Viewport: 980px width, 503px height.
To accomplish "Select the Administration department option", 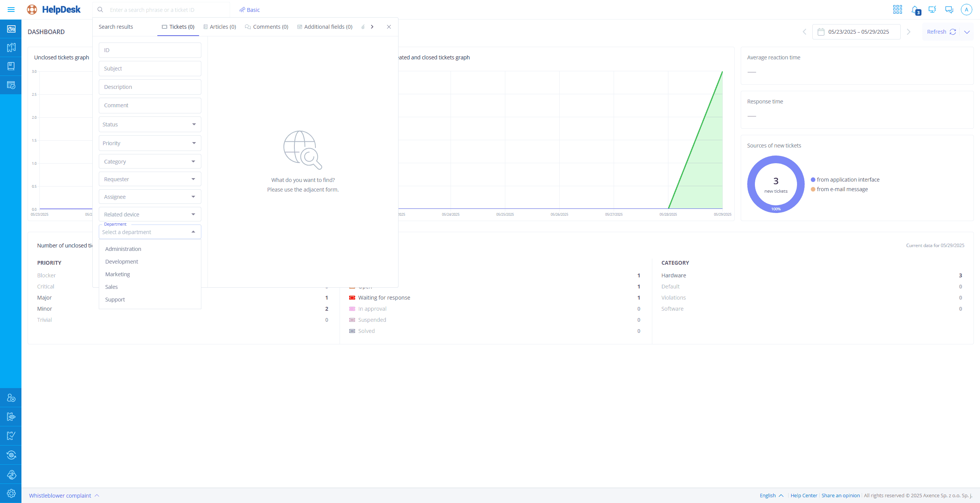I will pyautogui.click(x=150, y=249).
